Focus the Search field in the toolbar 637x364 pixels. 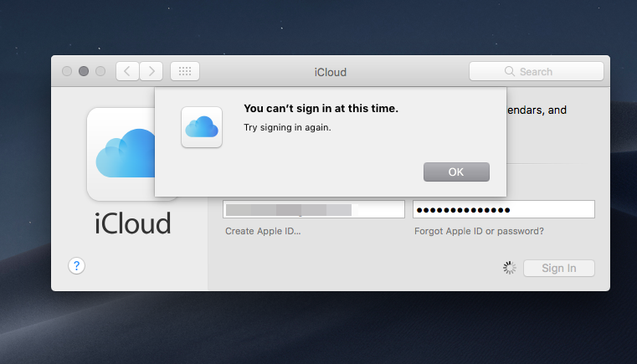(x=537, y=71)
